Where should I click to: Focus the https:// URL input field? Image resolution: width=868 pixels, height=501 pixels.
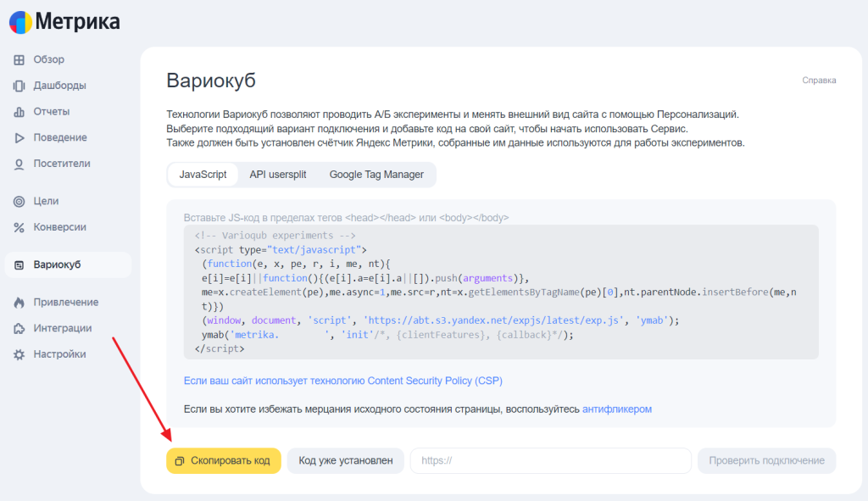click(x=551, y=460)
